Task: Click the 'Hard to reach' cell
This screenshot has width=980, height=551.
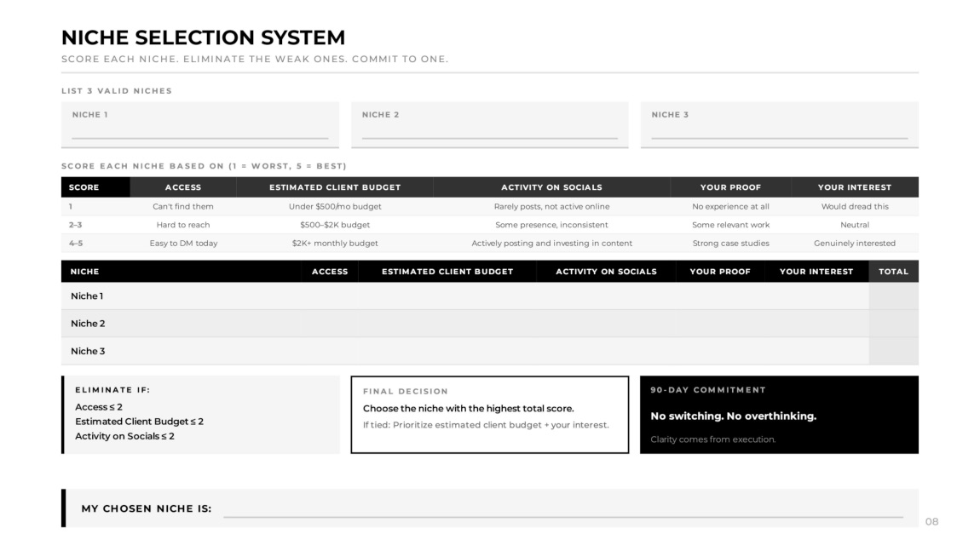Action: (x=183, y=225)
